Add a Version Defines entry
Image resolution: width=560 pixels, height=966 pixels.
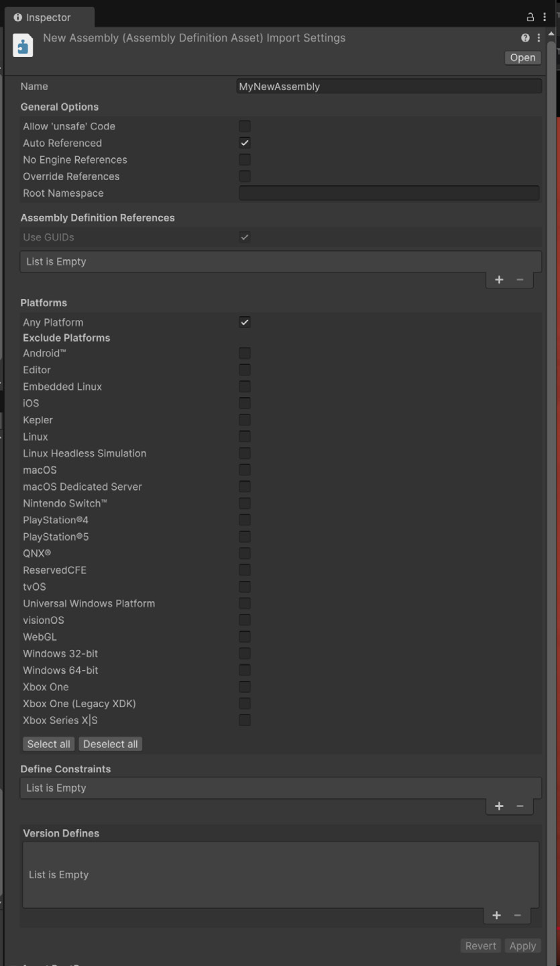[x=497, y=916]
